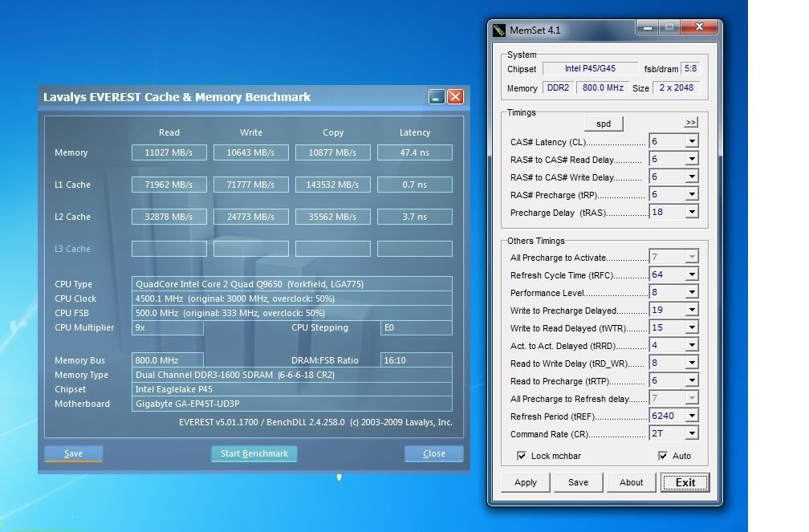Image resolution: width=809 pixels, height=532 pixels.
Task: Click Memory Copy value 10877 MB/s
Action: click(x=333, y=152)
